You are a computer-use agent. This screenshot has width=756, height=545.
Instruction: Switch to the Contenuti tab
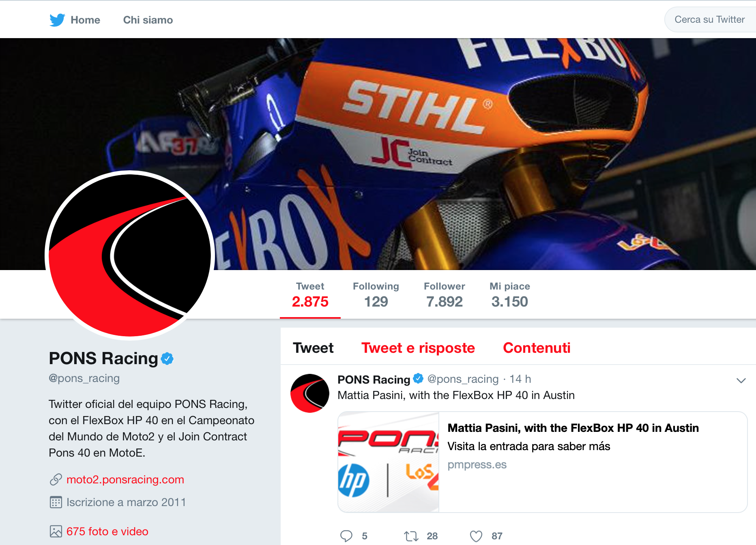pos(536,348)
